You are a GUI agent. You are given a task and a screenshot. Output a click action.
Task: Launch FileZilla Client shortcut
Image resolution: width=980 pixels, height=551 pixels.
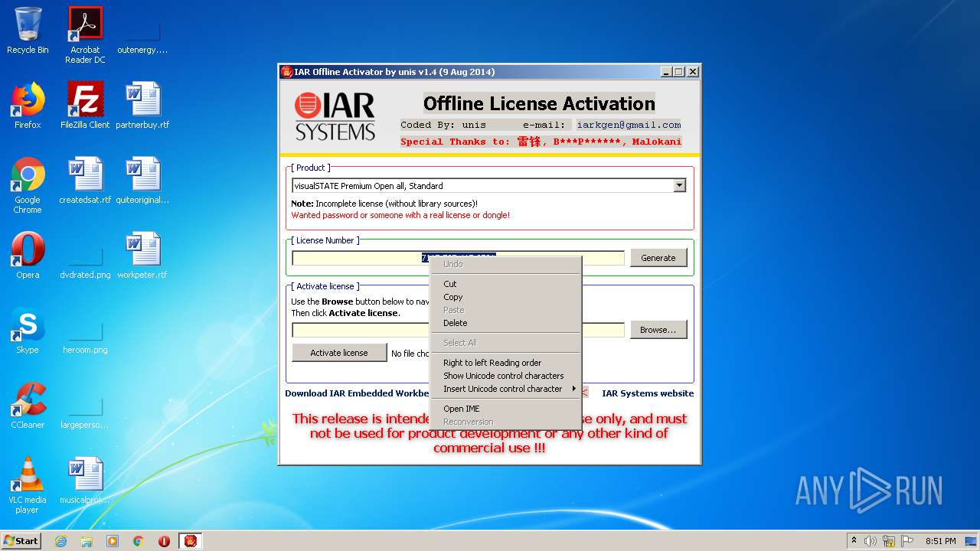click(85, 106)
